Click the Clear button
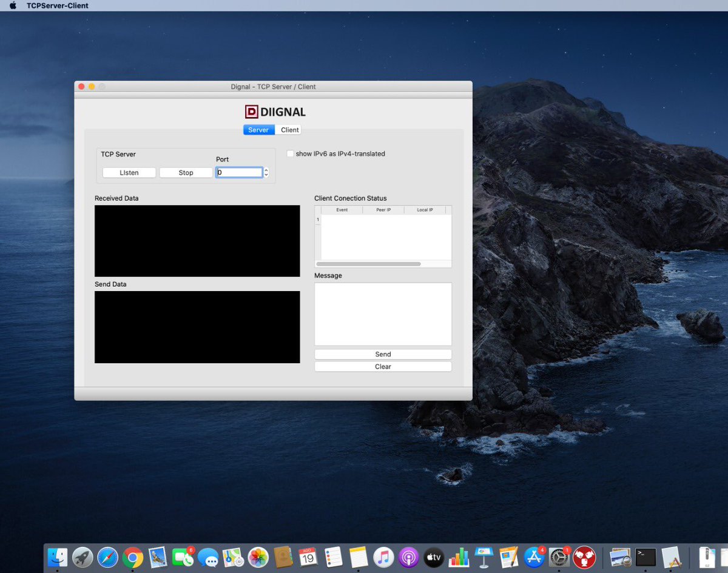 coord(383,366)
